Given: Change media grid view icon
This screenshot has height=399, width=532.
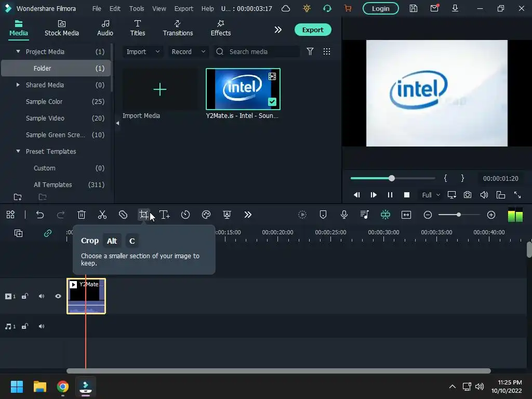Looking at the screenshot, I should (327, 51).
